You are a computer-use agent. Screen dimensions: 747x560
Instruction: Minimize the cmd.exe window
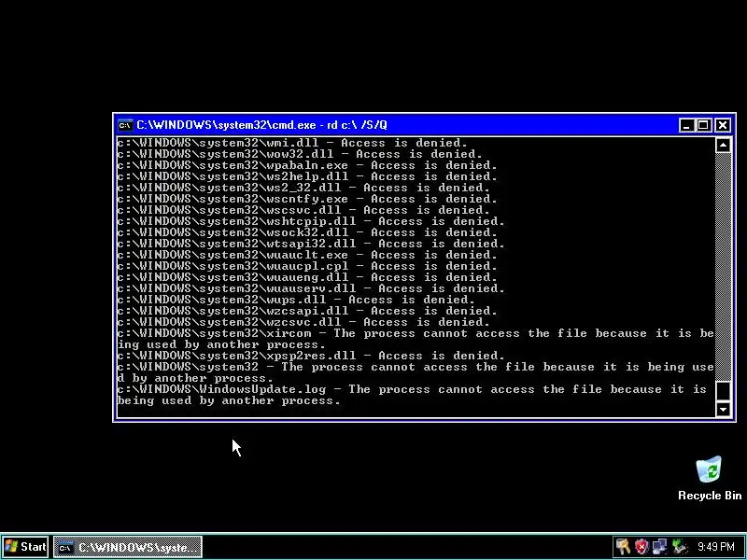[686, 125]
